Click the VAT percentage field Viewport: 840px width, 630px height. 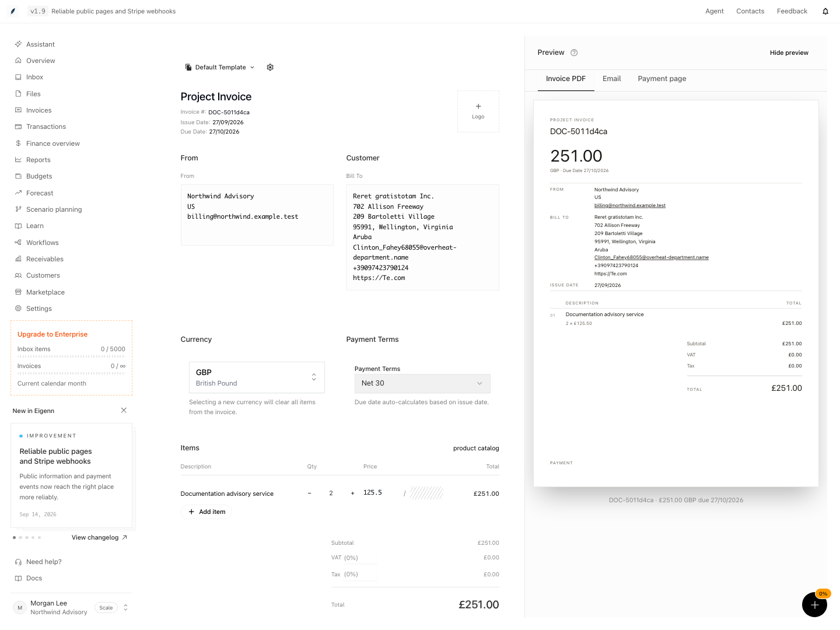pyautogui.click(x=360, y=558)
